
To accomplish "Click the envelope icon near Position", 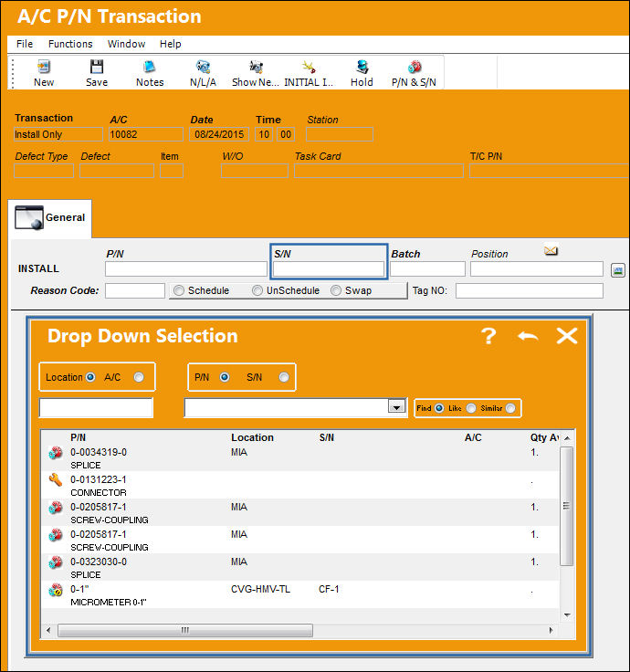I will [551, 250].
